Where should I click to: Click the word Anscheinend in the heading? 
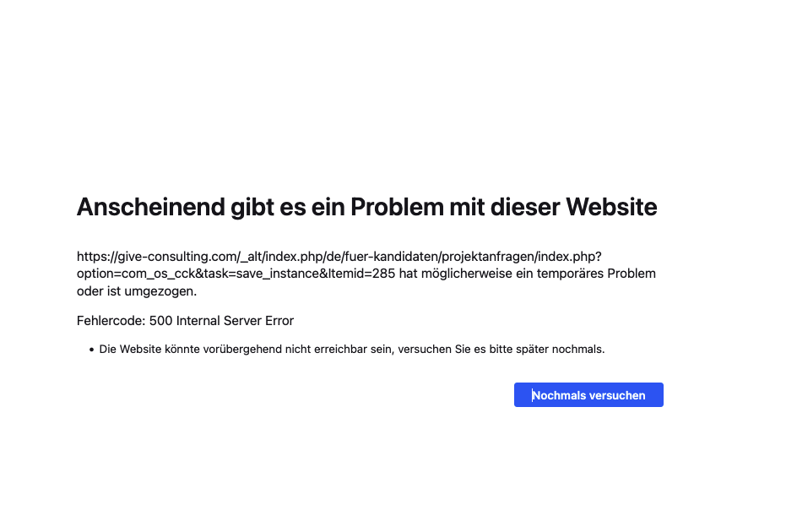point(151,207)
